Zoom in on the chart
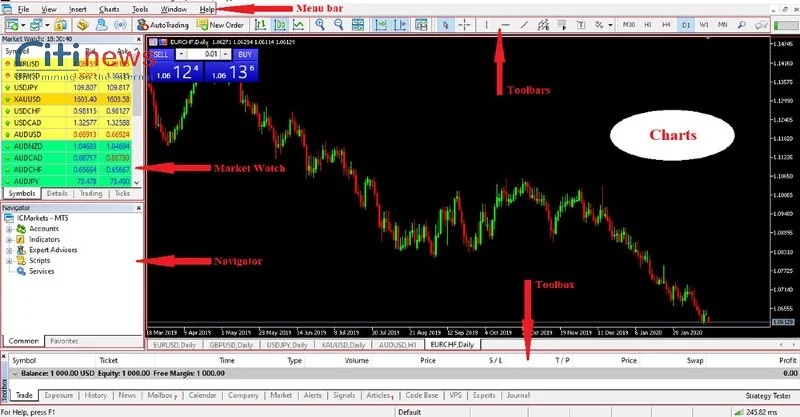The height and width of the screenshot is (417, 800). click(320, 24)
